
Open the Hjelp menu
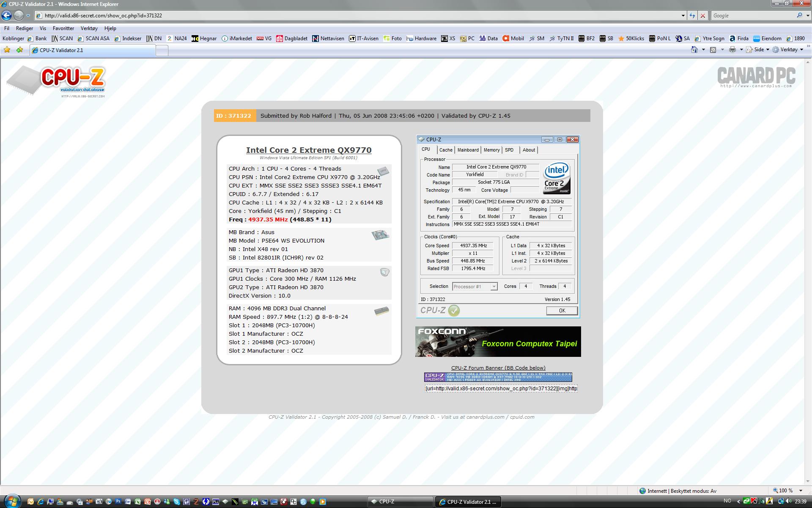(110, 28)
